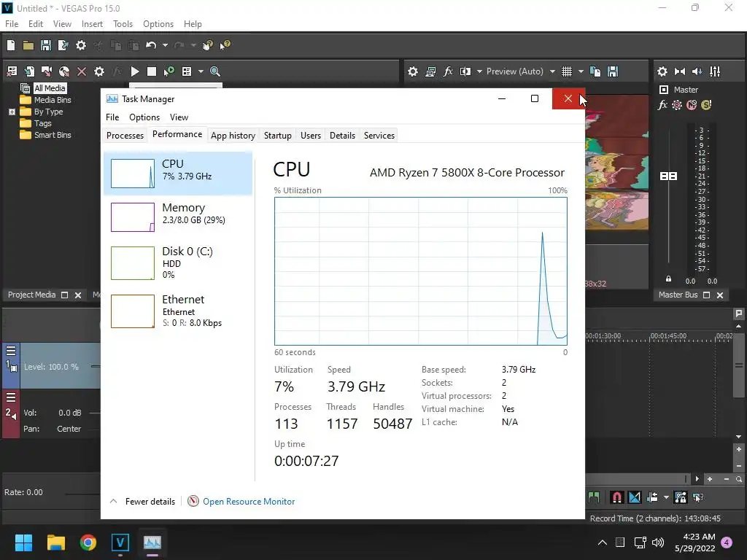
Task: Open the Insert menu in VEGAS
Action: (x=92, y=24)
